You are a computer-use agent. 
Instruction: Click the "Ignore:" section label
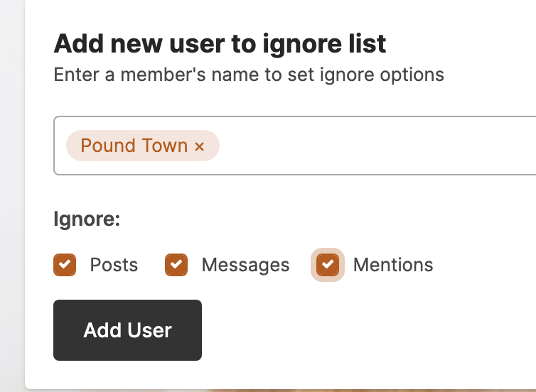(x=87, y=219)
